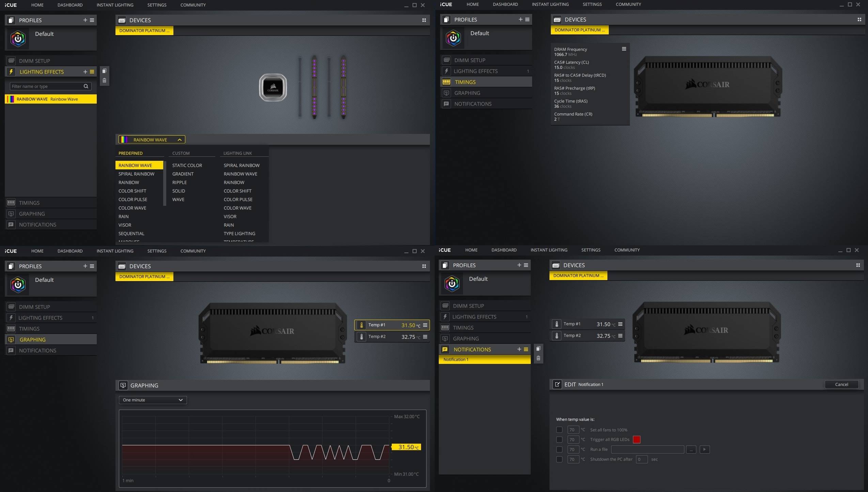Collapse the Rainbow Wave effect dropdown
This screenshot has width=868, height=492.
(152, 139)
